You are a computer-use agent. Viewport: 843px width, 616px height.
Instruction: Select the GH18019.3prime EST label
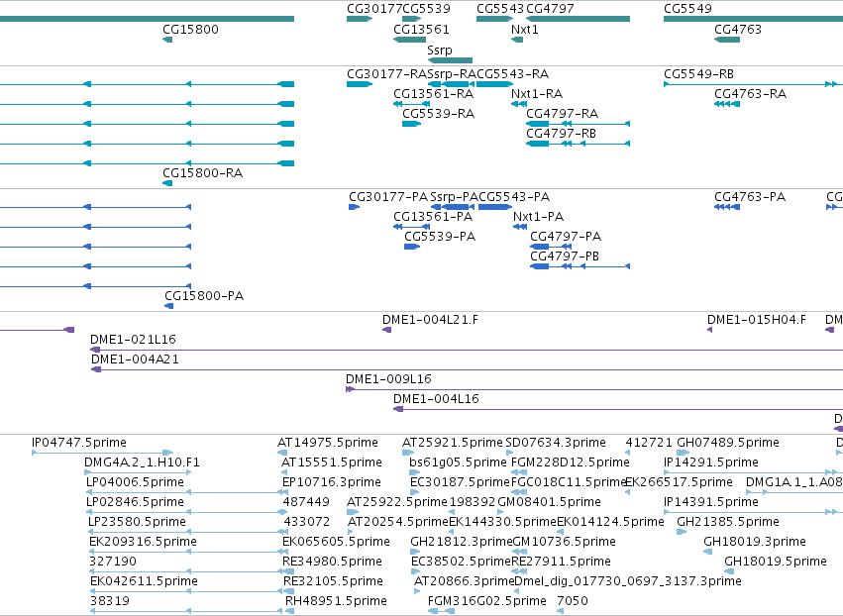(x=755, y=543)
